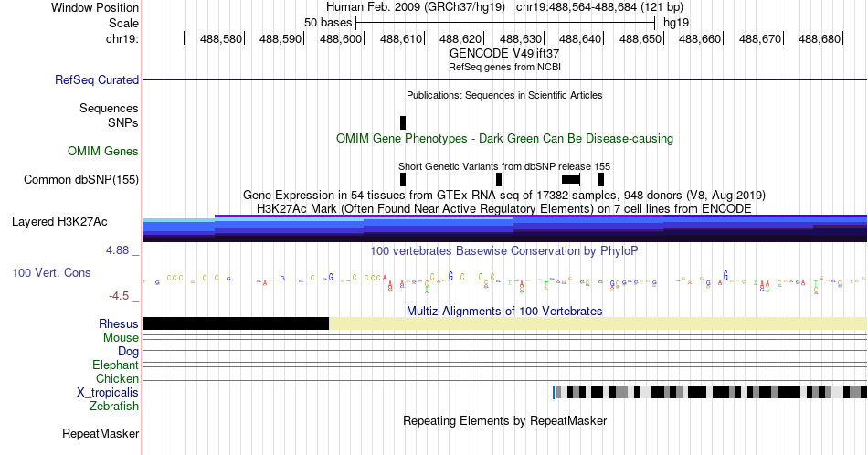Click the wide Common dbSNP variant block

point(571,179)
